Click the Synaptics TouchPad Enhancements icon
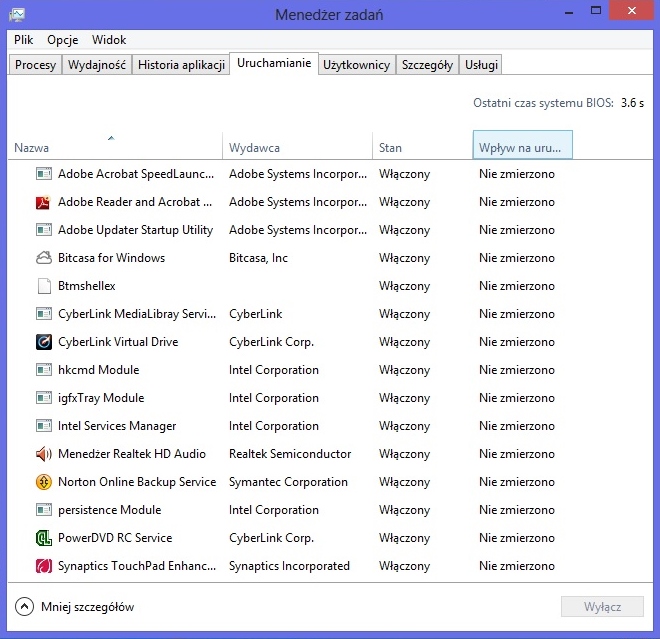This screenshot has width=660, height=639. coord(44,566)
